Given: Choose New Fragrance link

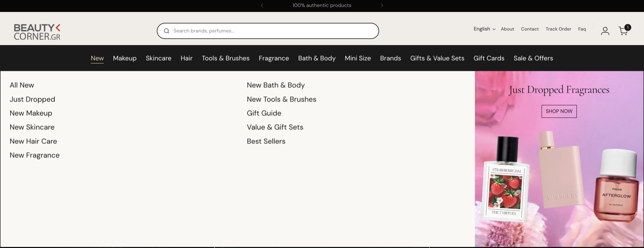Looking at the screenshot, I should point(35,155).
